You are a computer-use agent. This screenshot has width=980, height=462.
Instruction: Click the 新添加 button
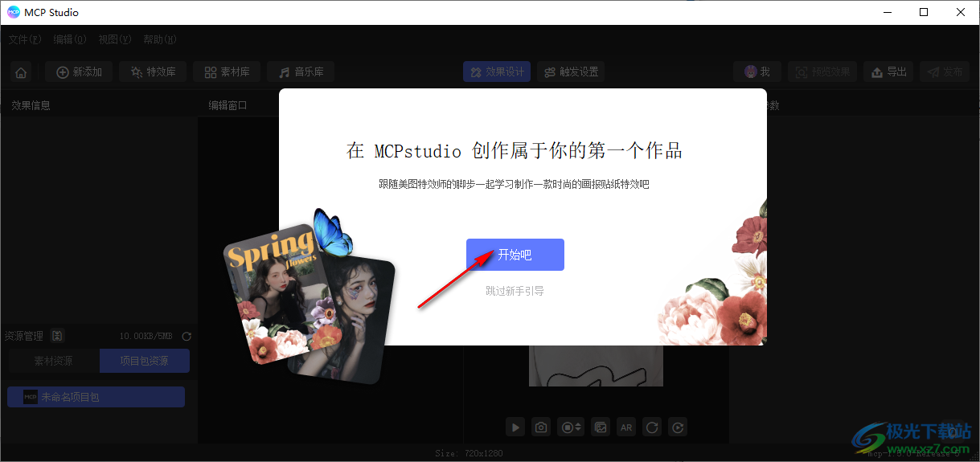[79, 72]
